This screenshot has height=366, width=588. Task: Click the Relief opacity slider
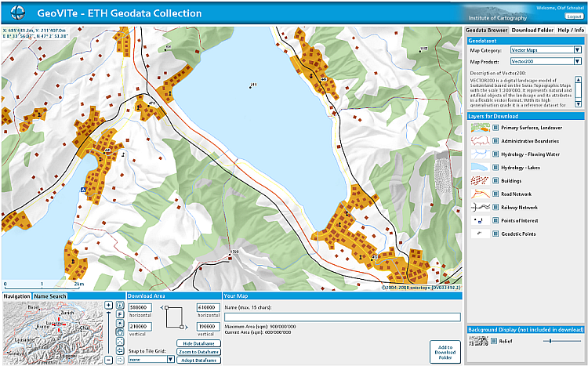tap(562, 341)
